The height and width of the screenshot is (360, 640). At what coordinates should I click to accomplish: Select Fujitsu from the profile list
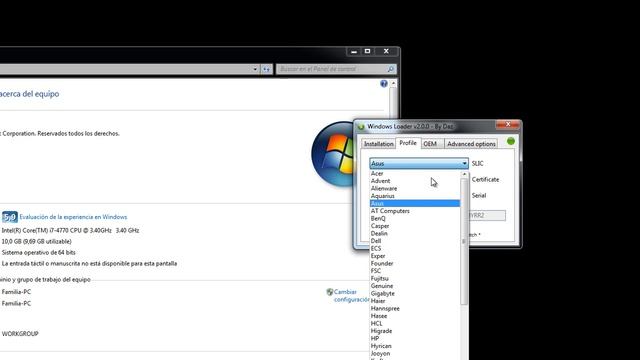click(x=415, y=278)
